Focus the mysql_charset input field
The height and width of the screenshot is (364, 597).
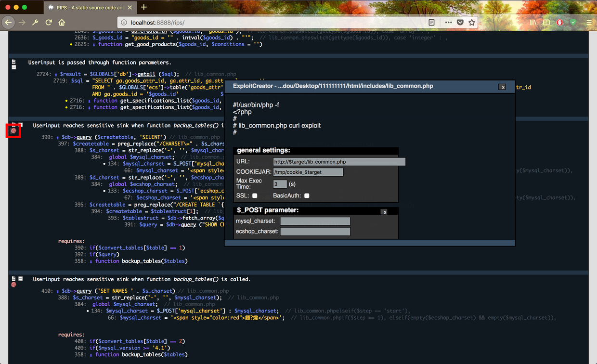(315, 221)
